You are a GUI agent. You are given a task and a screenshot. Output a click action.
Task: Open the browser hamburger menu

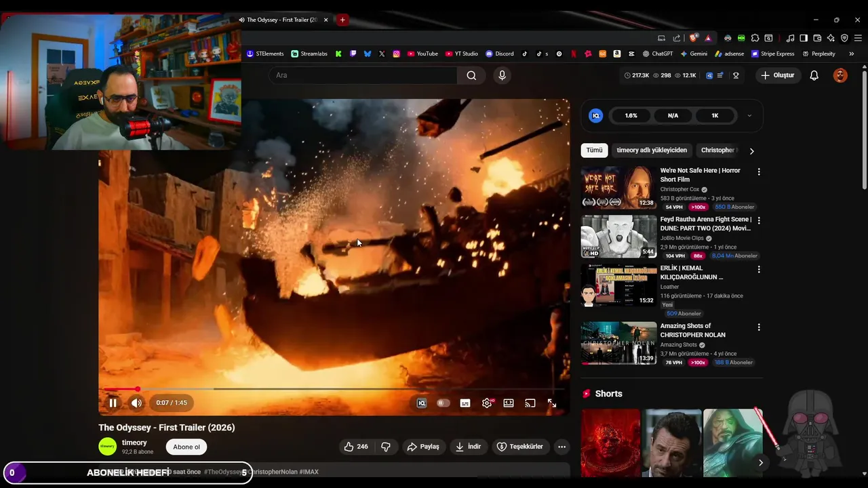[858, 38]
